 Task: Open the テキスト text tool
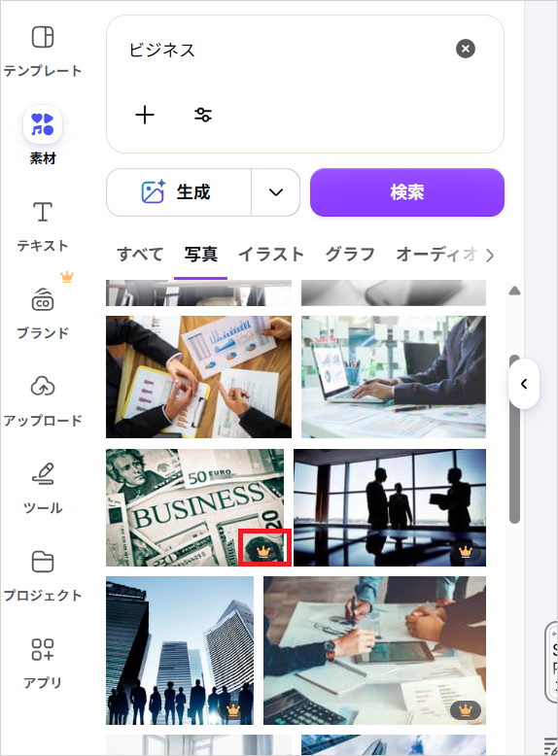coord(43,225)
